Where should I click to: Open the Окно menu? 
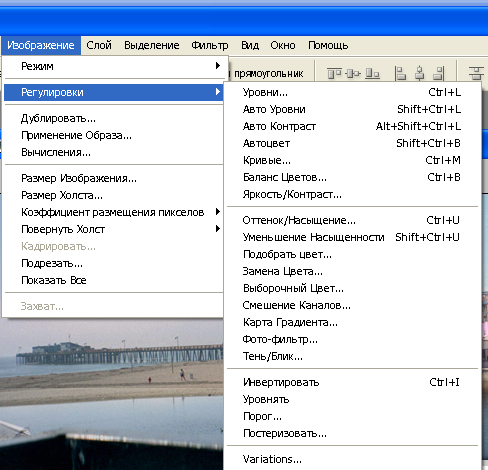[x=283, y=45]
